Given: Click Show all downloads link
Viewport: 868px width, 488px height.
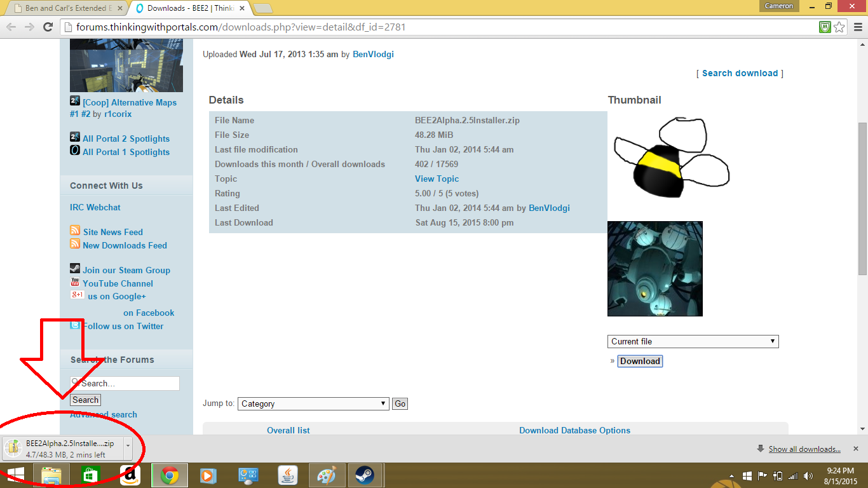Looking at the screenshot, I should [804, 449].
